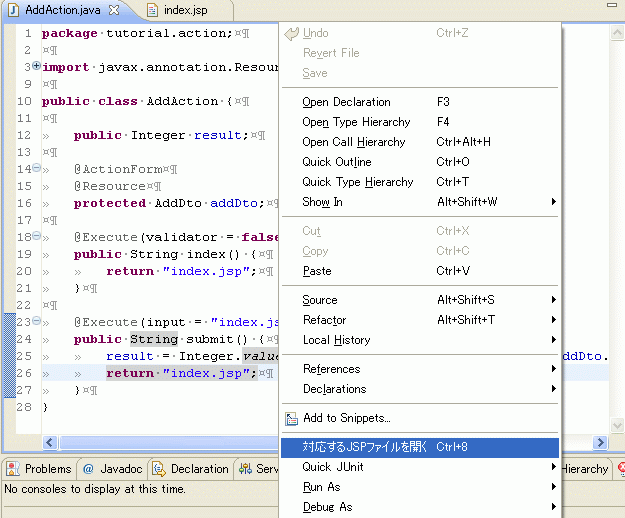
Task: Click the Declaration view icon
Action: 159,469
